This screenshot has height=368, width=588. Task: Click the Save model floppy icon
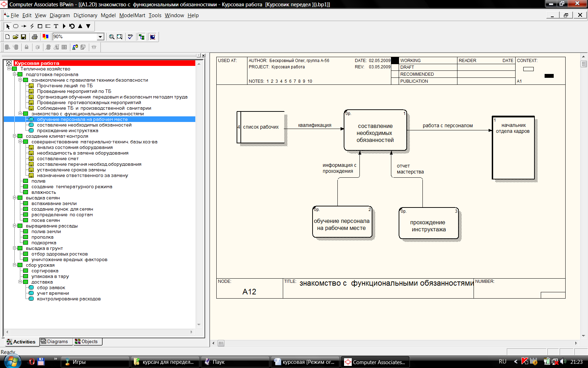pos(23,37)
